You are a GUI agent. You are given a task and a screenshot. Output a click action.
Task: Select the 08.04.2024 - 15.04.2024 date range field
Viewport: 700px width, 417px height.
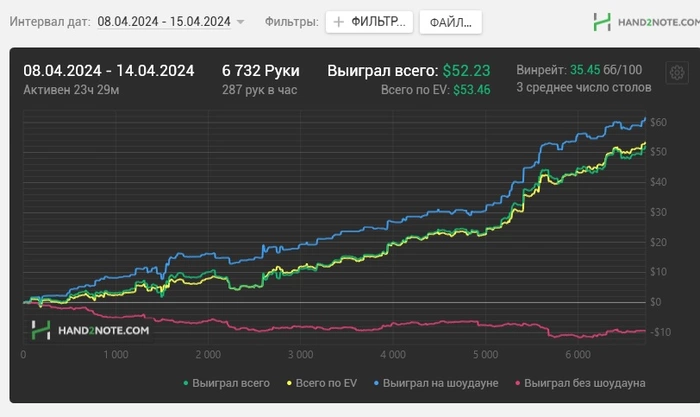[x=164, y=21]
